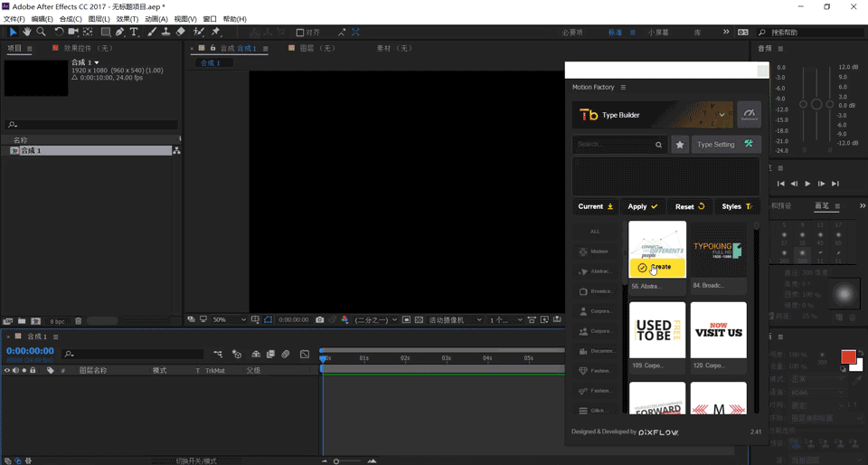Viewport: 868px width, 465px height.
Task: Click the Reset button
Action: tap(690, 206)
